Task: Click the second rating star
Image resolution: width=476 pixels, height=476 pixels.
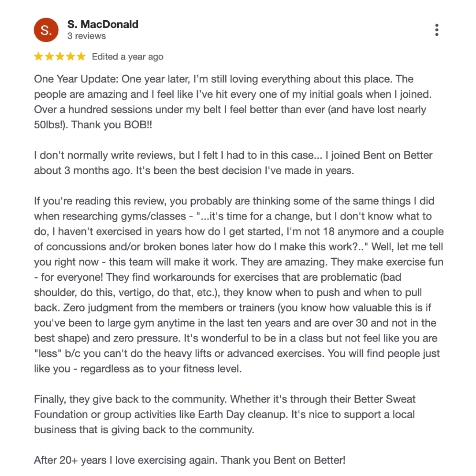Action: [x=49, y=56]
